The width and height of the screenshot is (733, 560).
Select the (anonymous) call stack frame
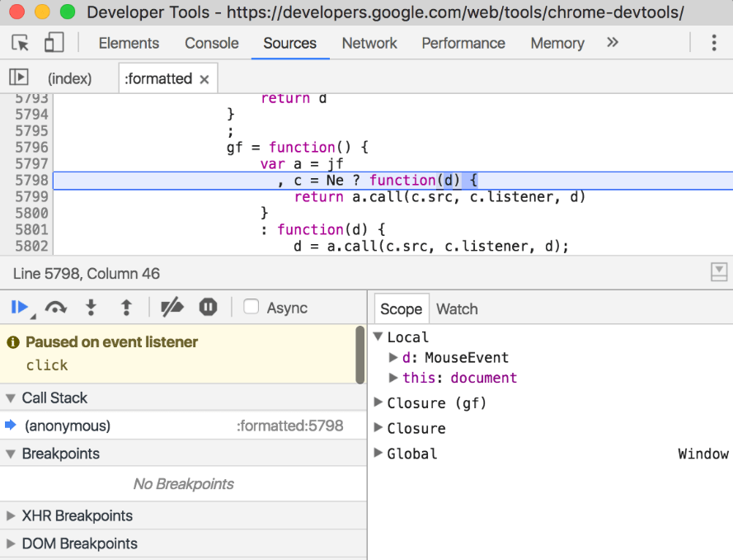(68, 426)
